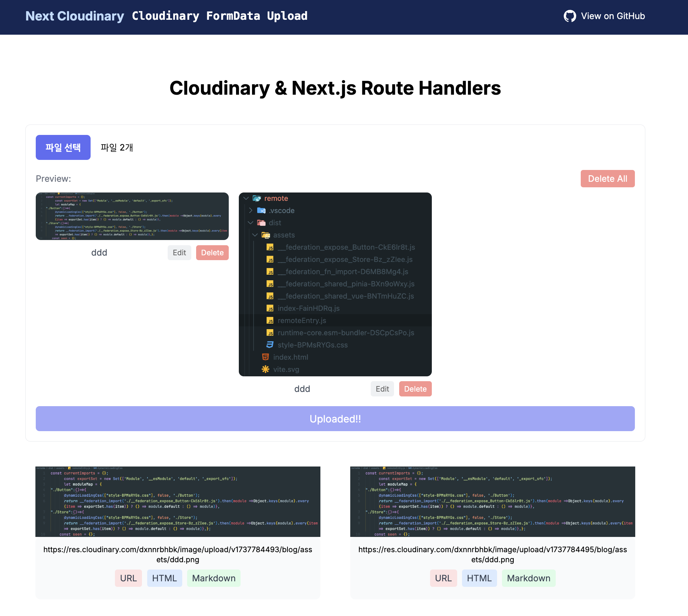This screenshot has width=688, height=616.
Task: Click the Cloudinary & Next.js Route Handlers heading
Action: (335, 88)
